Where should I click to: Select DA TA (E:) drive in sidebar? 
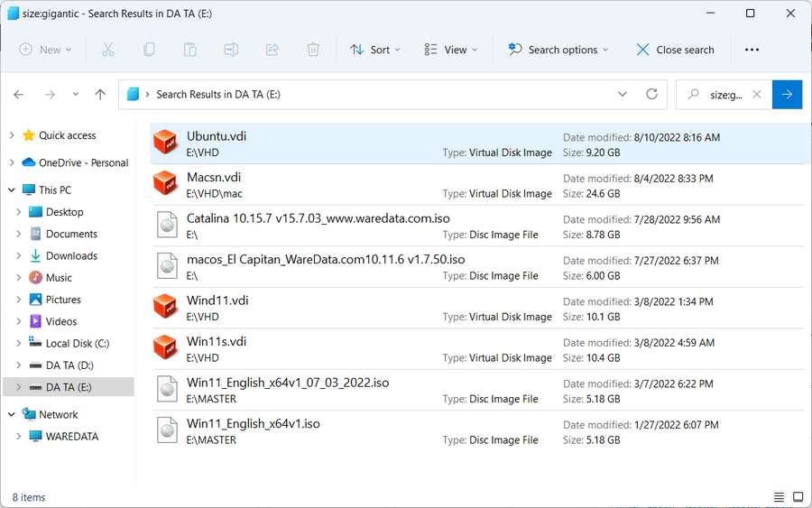pyautogui.click(x=69, y=387)
